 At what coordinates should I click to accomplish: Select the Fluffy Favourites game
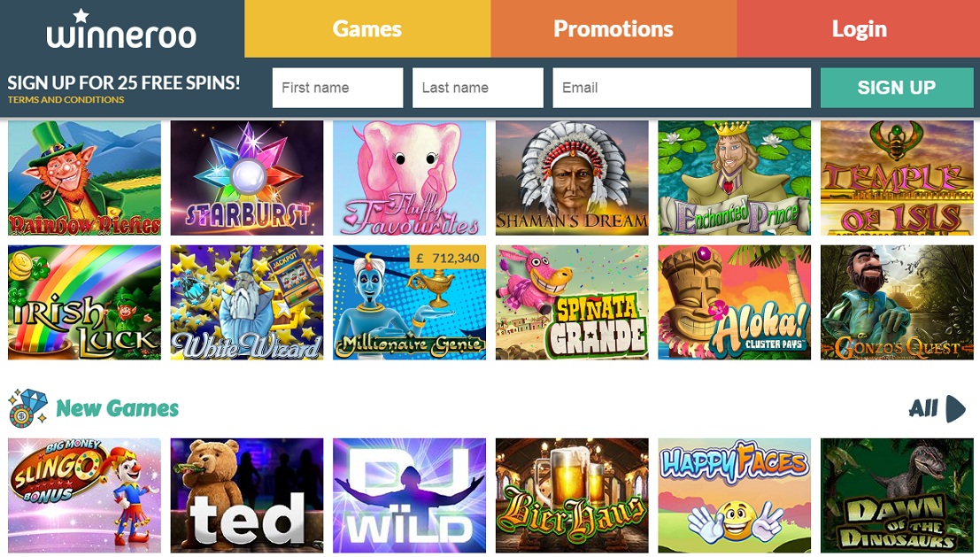point(409,178)
